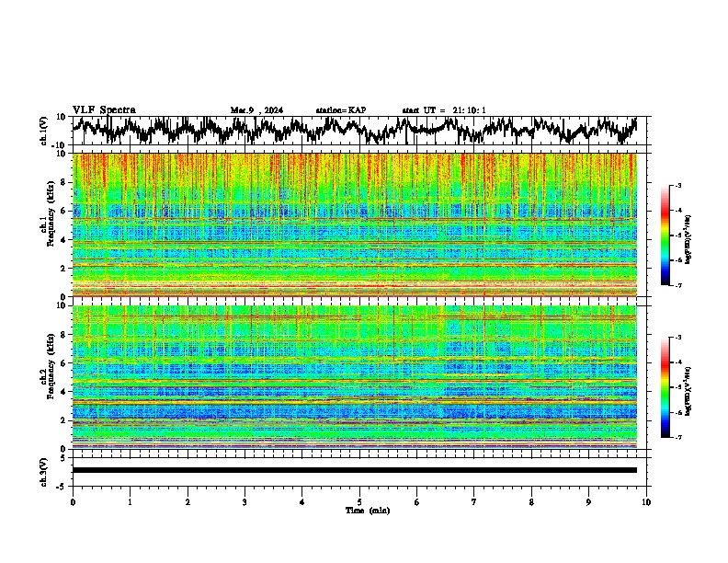Click the "3" tick on time axis
The width and height of the screenshot is (728, 563).
245,502
